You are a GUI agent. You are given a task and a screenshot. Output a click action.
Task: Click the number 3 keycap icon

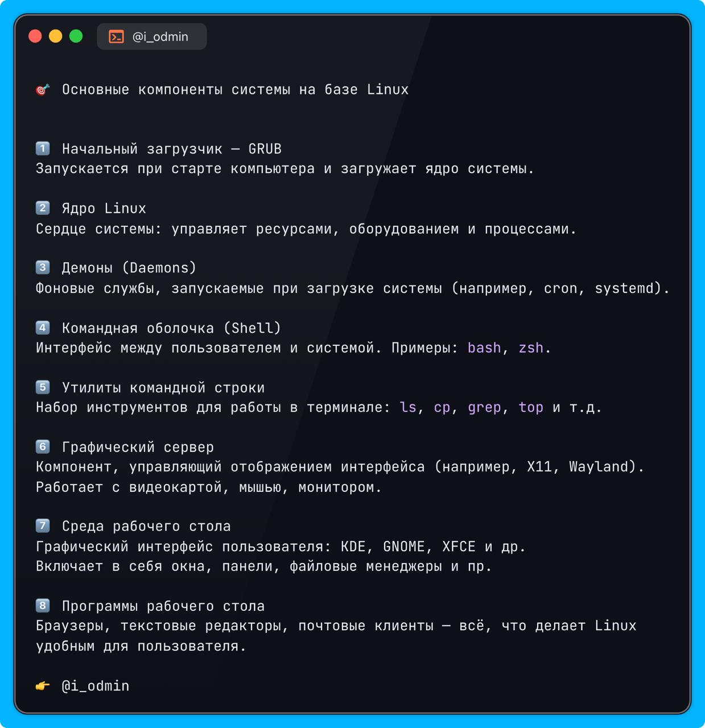coord(43,267)
